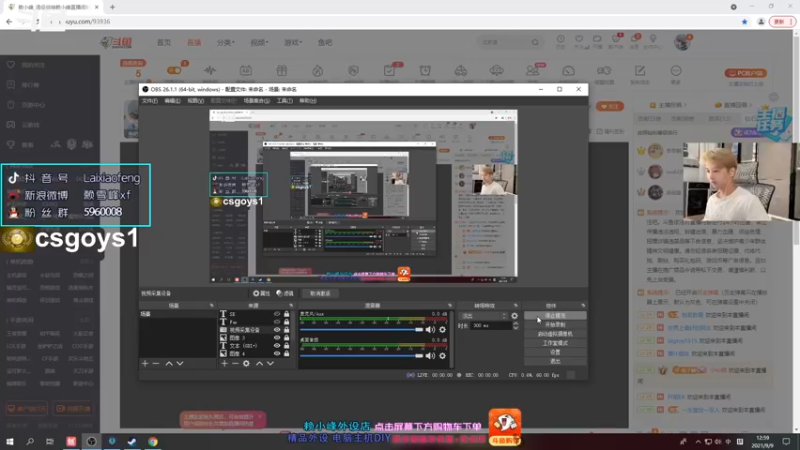Open Douyu viewing history clock icon
The width and height of the screenshot is (800, 450).
560,41
